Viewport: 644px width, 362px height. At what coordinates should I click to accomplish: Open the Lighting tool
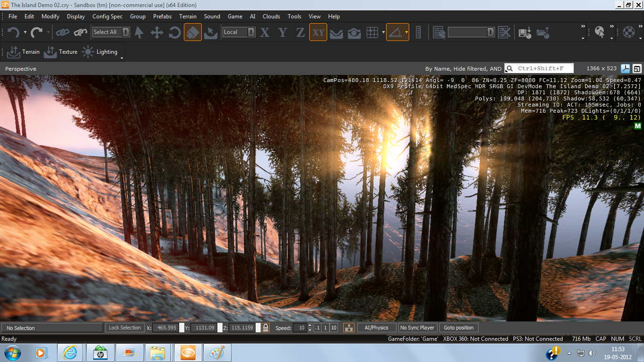coord(99,52)
